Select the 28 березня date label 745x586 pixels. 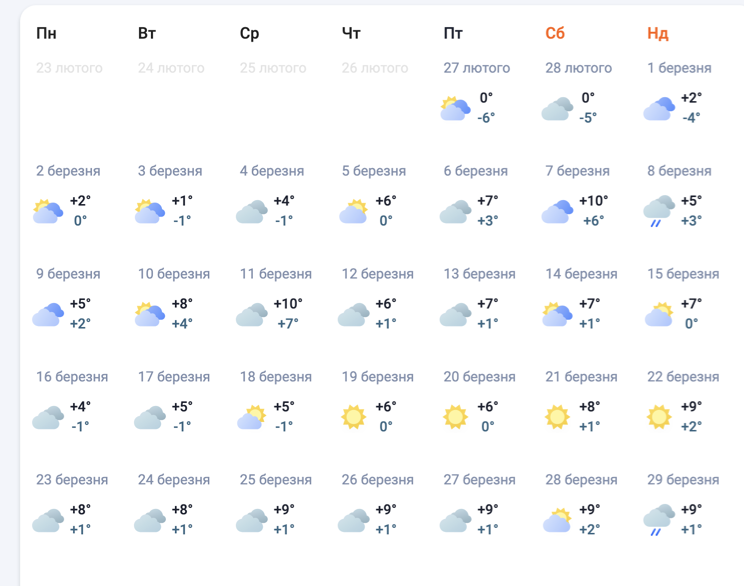click(x=581, y=480)
